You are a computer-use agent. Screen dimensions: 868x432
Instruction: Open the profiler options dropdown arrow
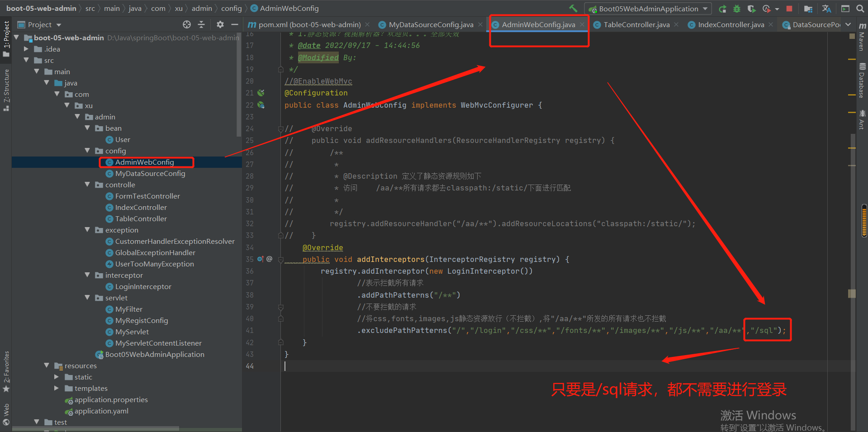(777, 9)
